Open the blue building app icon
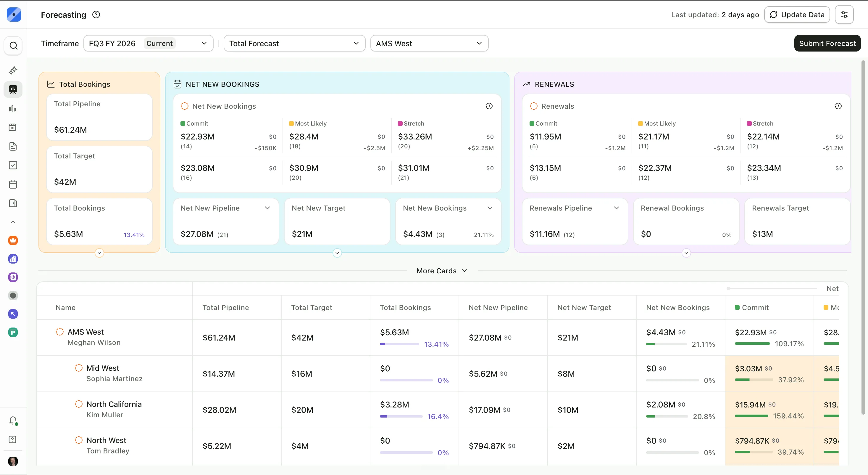Screen dimensions: 868x475 click(x=13, y=259)
